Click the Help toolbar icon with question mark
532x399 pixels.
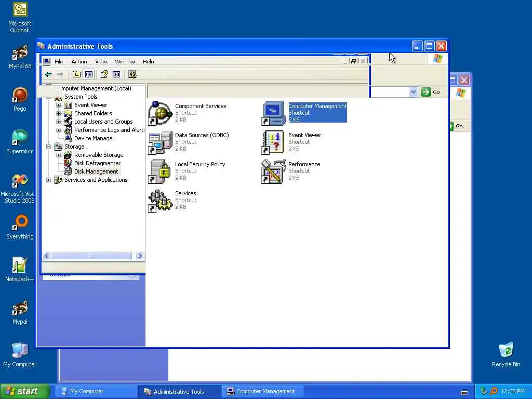pos(104,74)
